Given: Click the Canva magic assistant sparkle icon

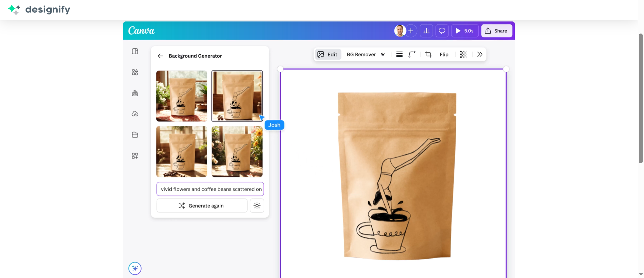Looking at the screenshot, I should point(135,268).
